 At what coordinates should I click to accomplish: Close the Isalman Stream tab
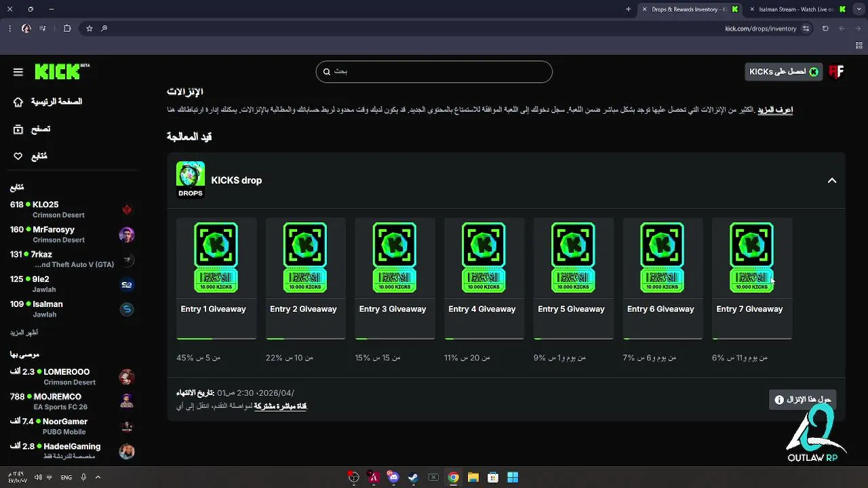click(752, 9)
